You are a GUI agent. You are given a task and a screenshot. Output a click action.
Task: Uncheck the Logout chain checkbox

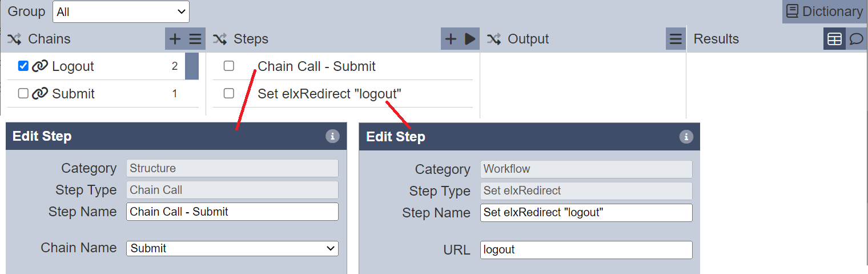[x=23, y=66]
